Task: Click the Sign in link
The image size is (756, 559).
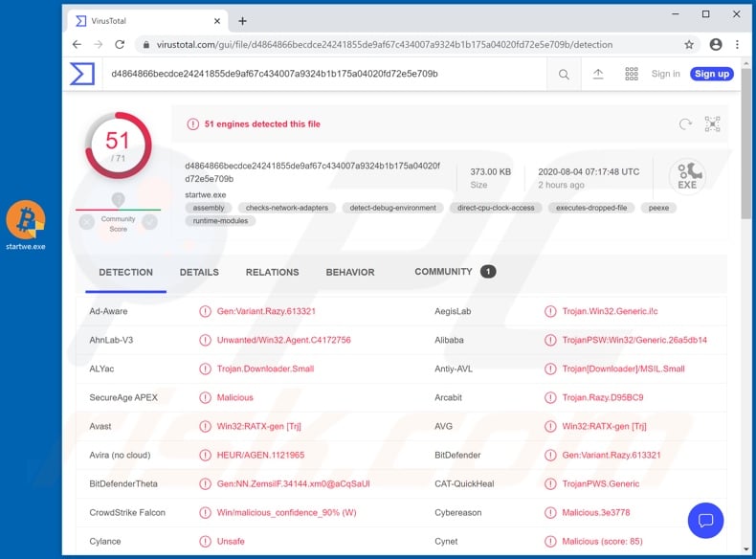Action: point(665,74)
